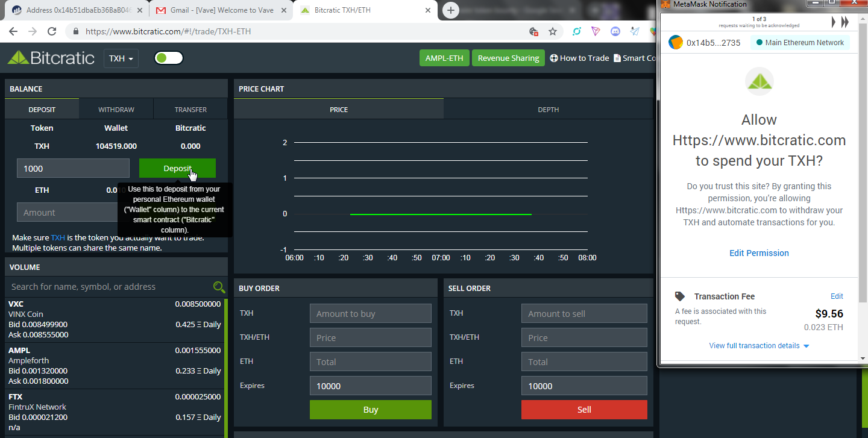The height and width of the screenshot is (438, 868).
Task: Close the Bitcratic TXH/ETH browser tab
Action: (427, 10)
